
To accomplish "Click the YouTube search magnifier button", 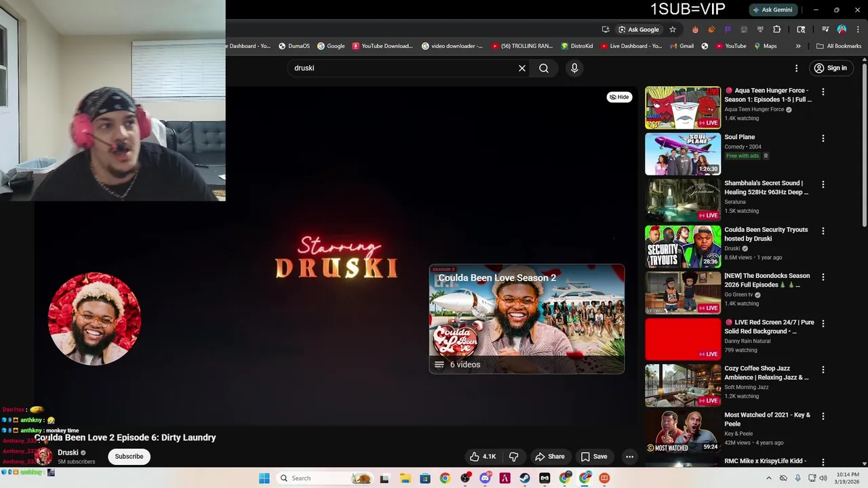I will [x=544, y=68].
